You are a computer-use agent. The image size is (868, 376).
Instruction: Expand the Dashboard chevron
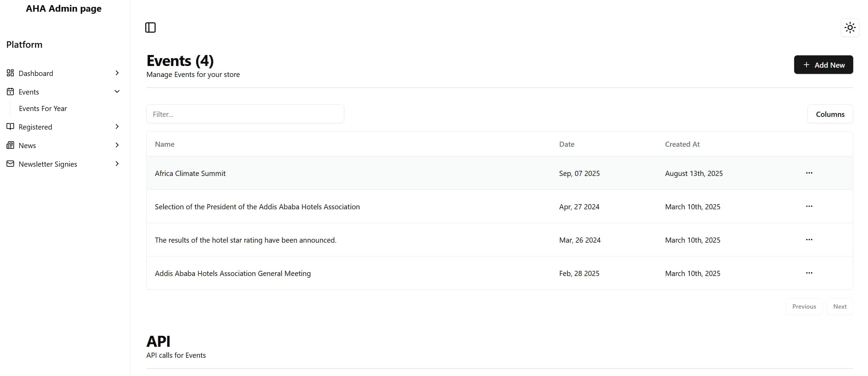[x=117, y=73]
